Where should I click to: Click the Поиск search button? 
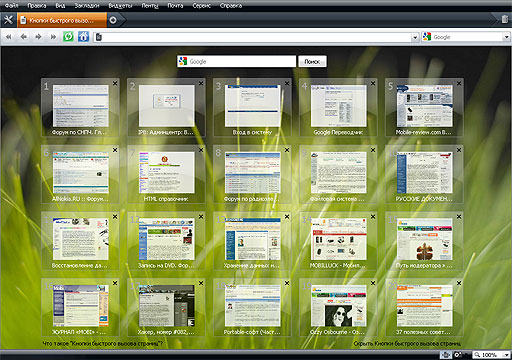coord(312,61)
